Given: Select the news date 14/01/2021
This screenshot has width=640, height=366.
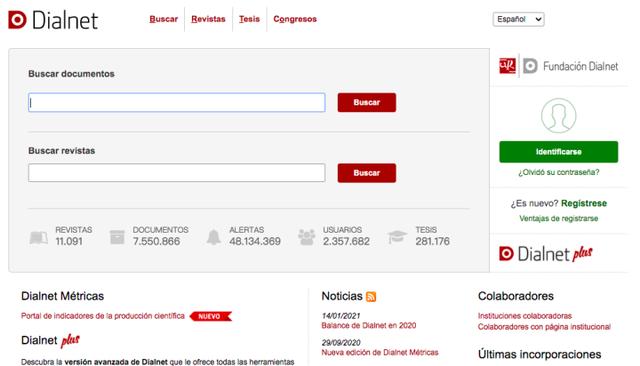Looking at the screenshot, I should point(340,316).
